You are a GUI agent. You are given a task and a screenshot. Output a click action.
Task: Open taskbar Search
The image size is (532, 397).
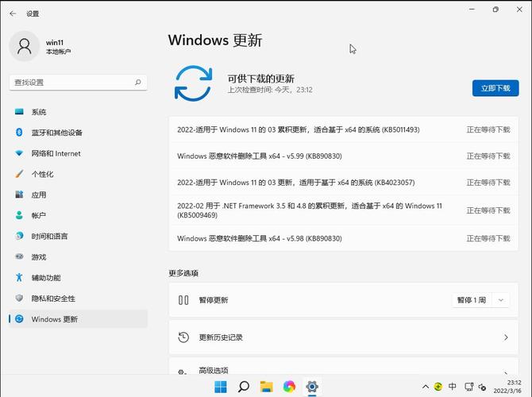(243, 387)
